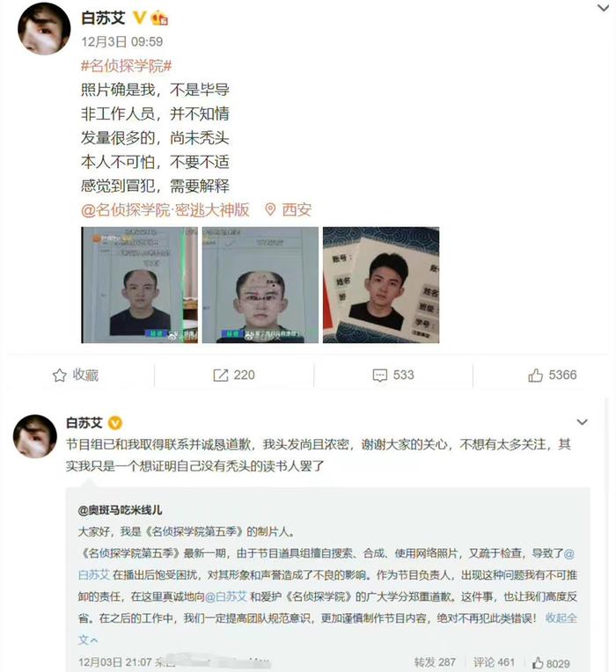616x672 pixels.
Task: Open @名侦探学院·密逃大神版 mention link
Action: pos(165,209)
